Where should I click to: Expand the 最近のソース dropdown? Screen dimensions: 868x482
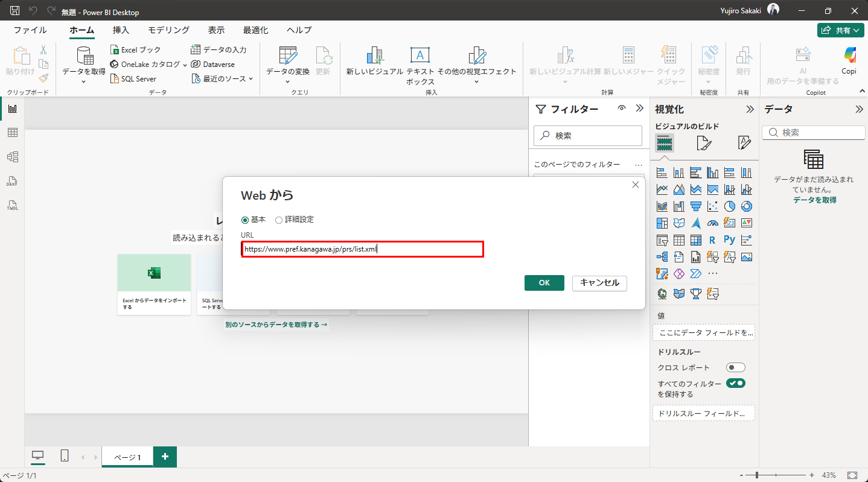point(251,78)
